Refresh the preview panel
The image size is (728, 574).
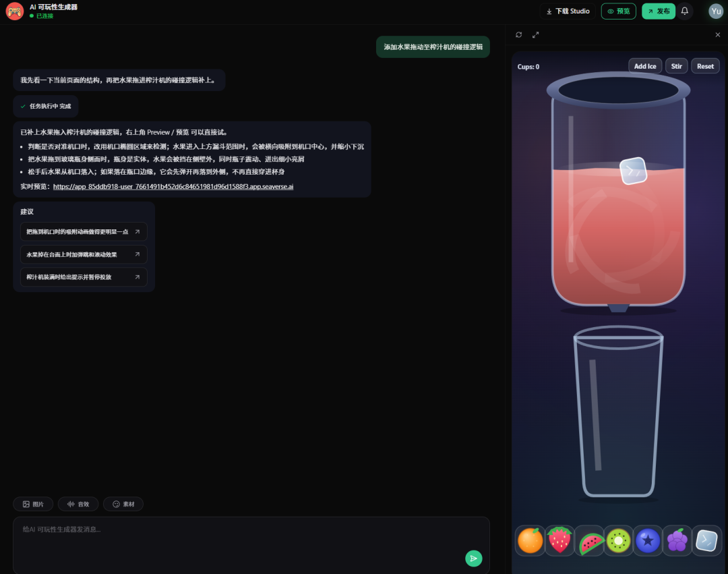click(x=518, y=35)
